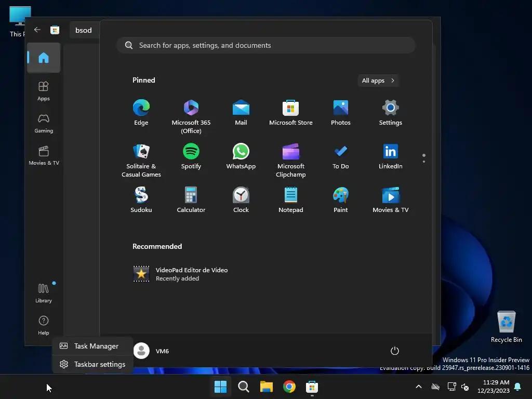Click the Store search field containing bsod
Image resolution: width=532 pixels, height=399 pixels.
pos(85,30)
